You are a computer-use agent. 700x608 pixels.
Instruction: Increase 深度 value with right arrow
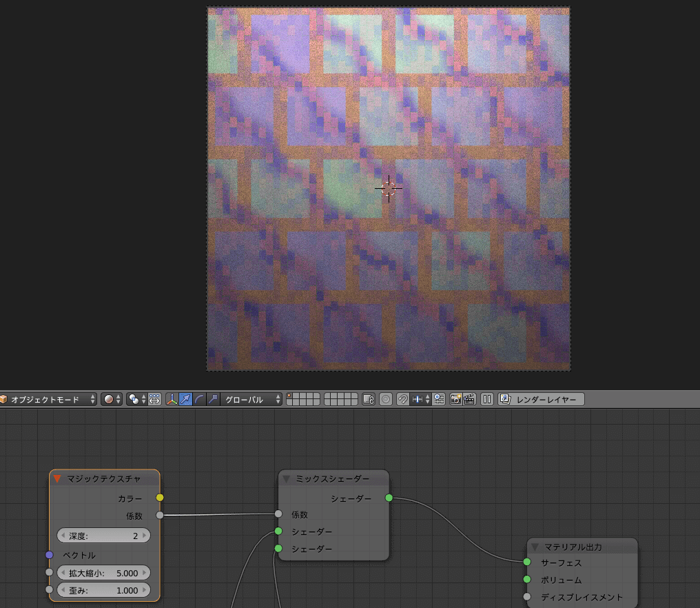coord(145,535)
